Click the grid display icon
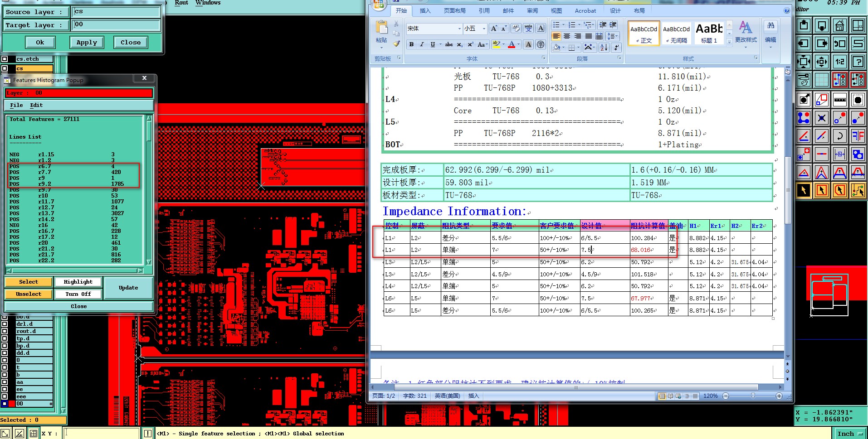The image size is (868, 439). click(x=821, y=80)
